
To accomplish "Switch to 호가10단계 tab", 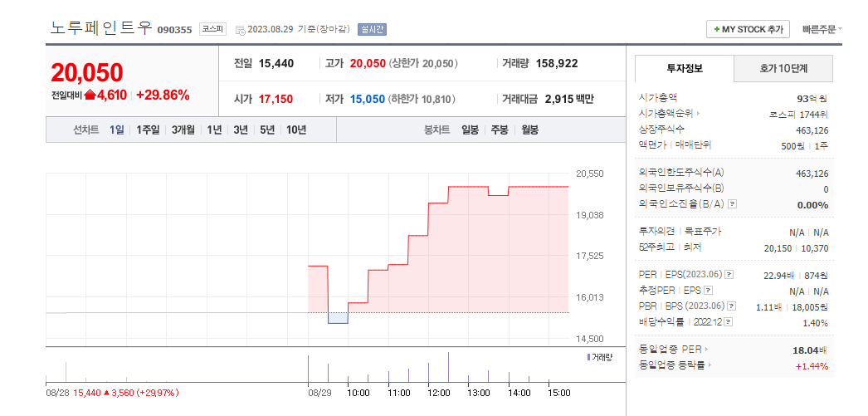I will (x=783, y=69).
